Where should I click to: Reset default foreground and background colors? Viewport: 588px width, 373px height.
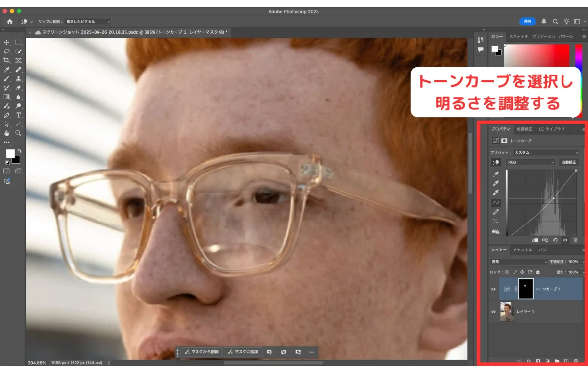7,162
